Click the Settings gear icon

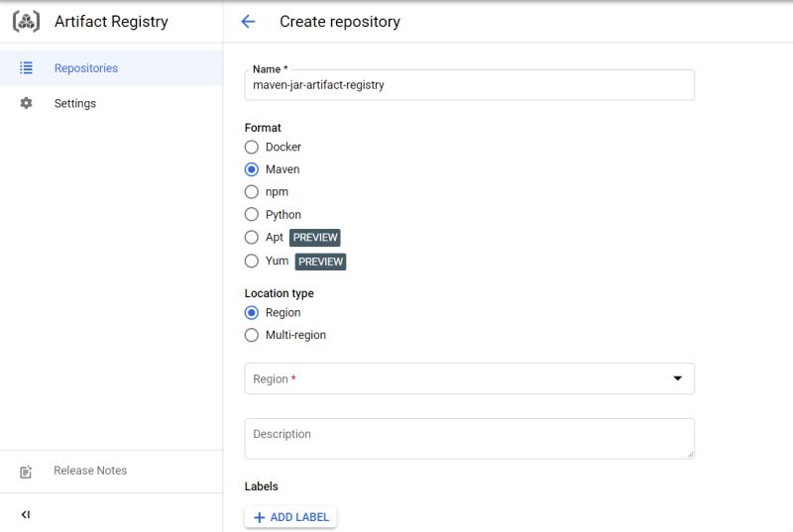pos(26,103)
